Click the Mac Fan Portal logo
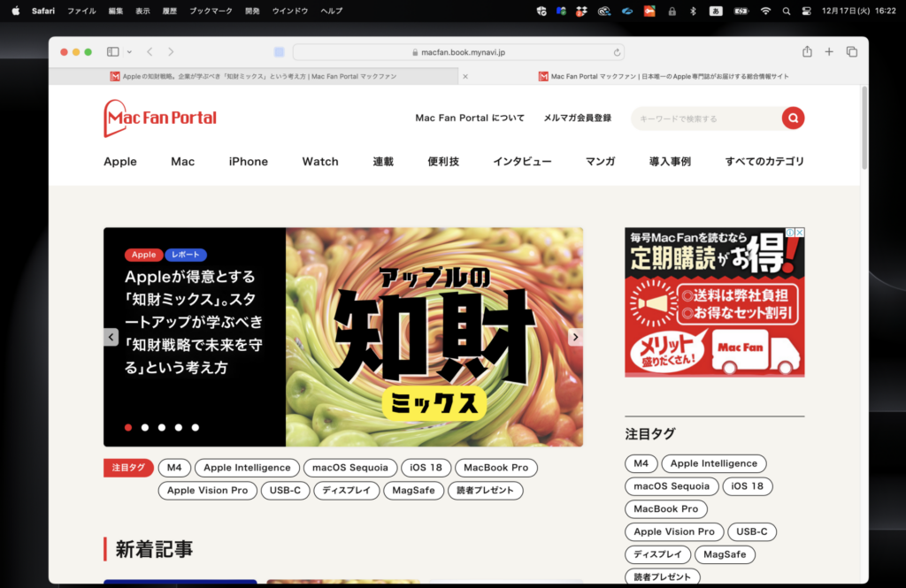906x588 pixels. 160,118
